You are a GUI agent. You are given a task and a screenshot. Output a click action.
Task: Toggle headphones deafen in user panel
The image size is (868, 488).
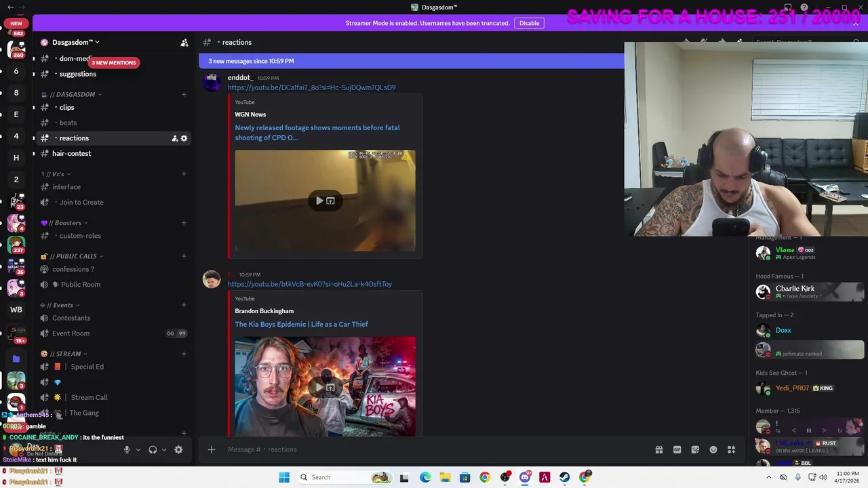[153, 449]
